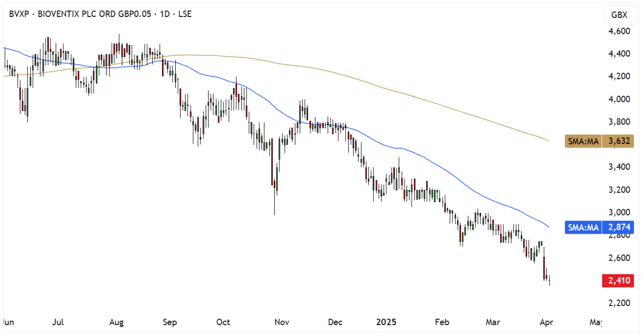Click the Jul label on time axis
644x336 pixels.
point(58,322)
